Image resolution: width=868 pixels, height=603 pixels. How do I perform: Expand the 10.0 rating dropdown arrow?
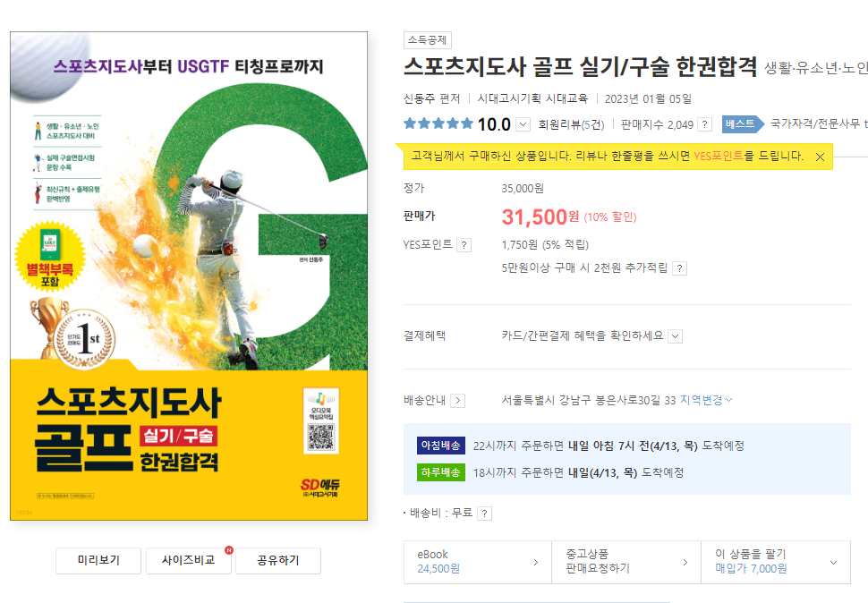(523, 124)
